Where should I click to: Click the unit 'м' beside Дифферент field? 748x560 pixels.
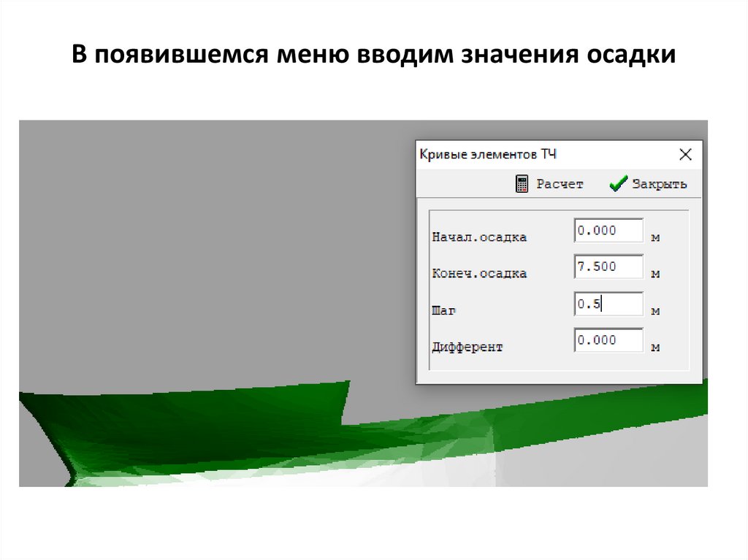pyautogui.click(x=655, y=348)
